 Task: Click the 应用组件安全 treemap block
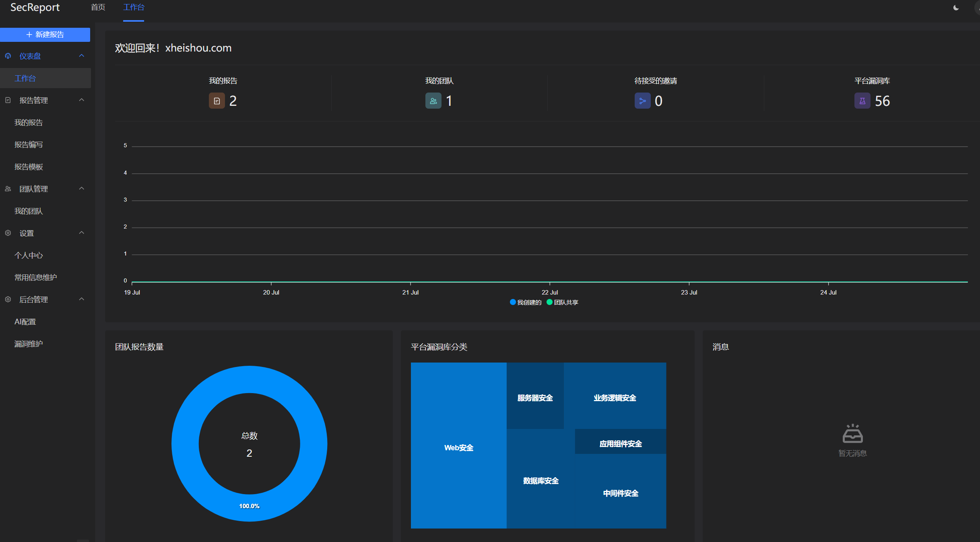(x=621, y=441)
